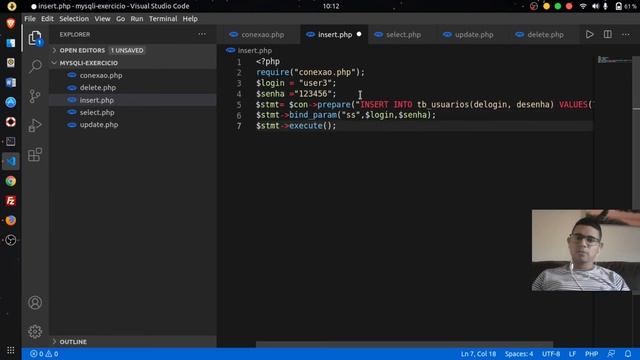Viewport: 640px width, 360px height.
Task: Click the unsaved dot on insert.php tab
Action: [x=359, y=34]
